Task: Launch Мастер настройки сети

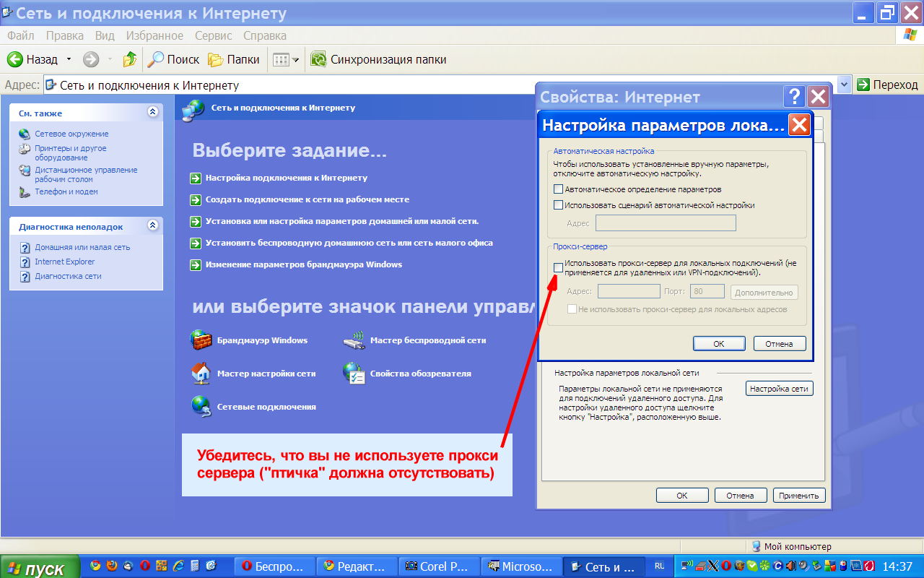Action: [x=253, y=374]
